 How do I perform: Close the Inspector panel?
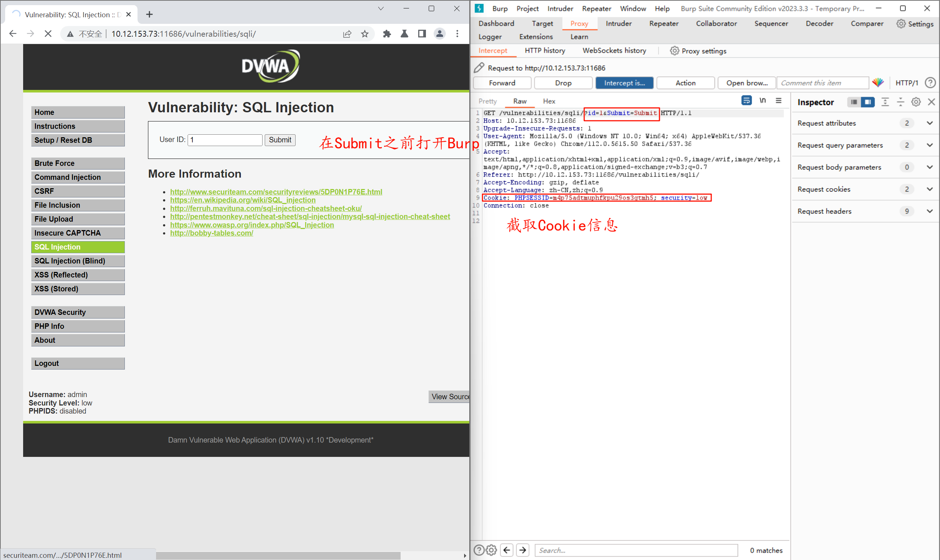(x=931, y=102)
